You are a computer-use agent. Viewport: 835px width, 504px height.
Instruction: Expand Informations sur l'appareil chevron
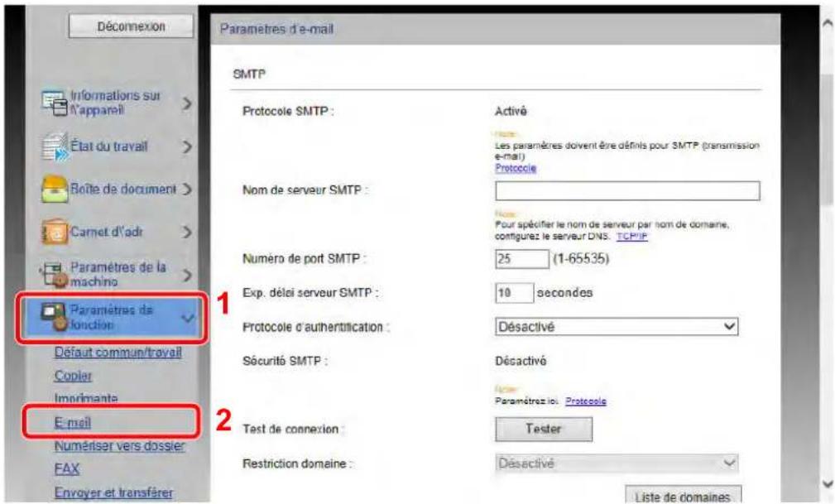[186, 103]
